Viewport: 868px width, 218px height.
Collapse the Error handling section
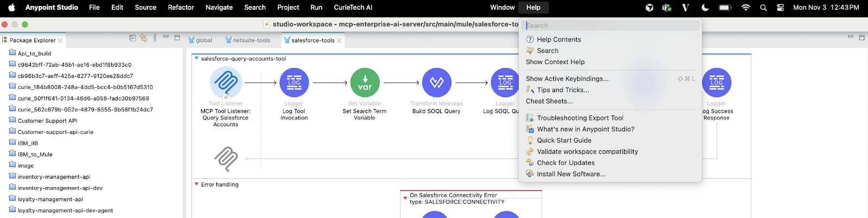coord(196,184)
